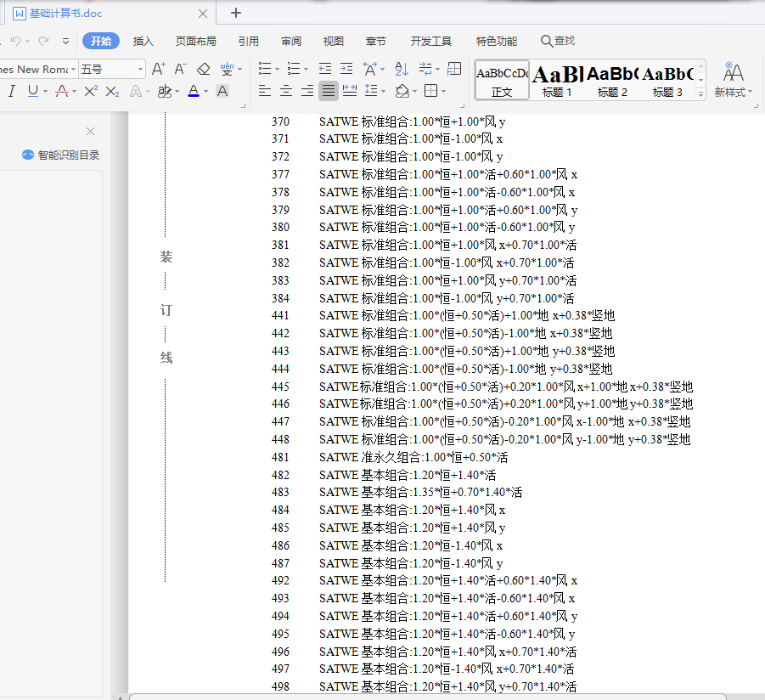Screen dimensions: 765x700
Task: Open the 章节 tab
Action: (375, 42)
